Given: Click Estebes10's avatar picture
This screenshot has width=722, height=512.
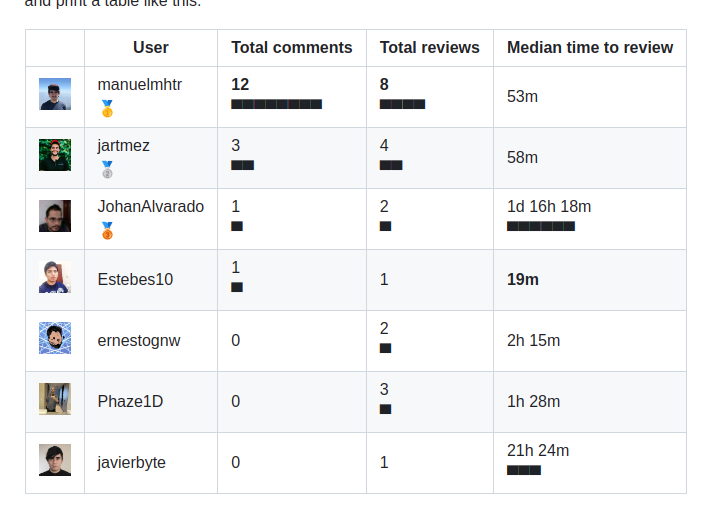Looking at the screenshot, I should coord(55,277).
